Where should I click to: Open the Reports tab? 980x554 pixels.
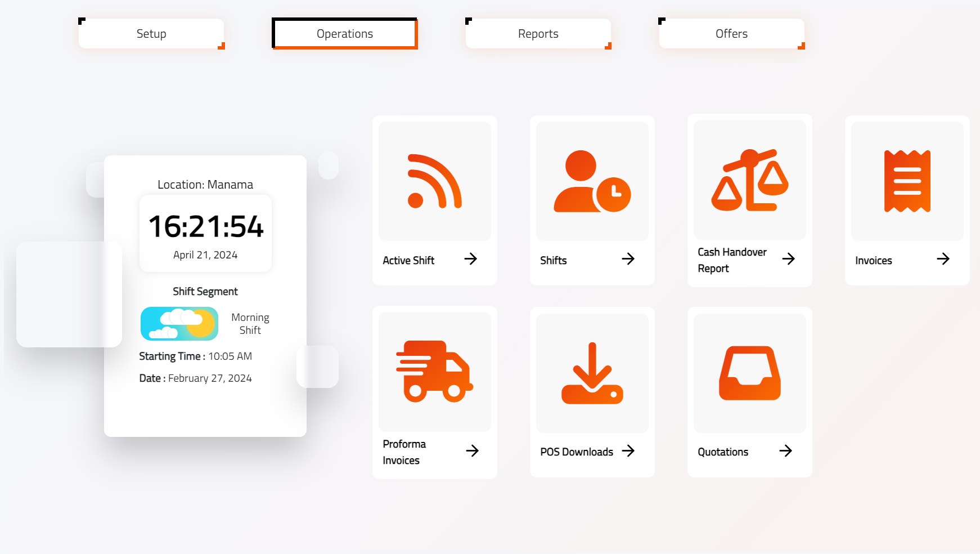coord(537,33)
